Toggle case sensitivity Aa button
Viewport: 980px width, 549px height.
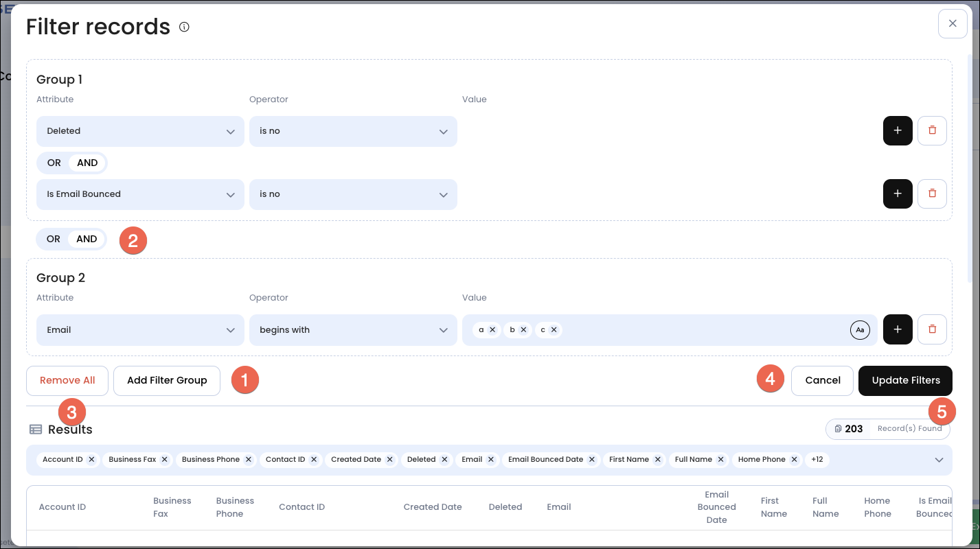(860, 330)
